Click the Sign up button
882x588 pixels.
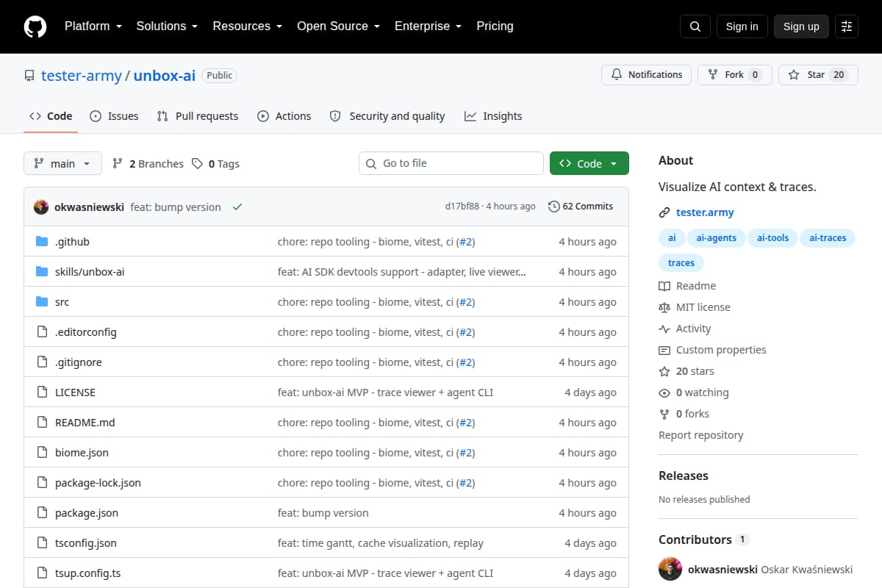[x=801, y=26]
